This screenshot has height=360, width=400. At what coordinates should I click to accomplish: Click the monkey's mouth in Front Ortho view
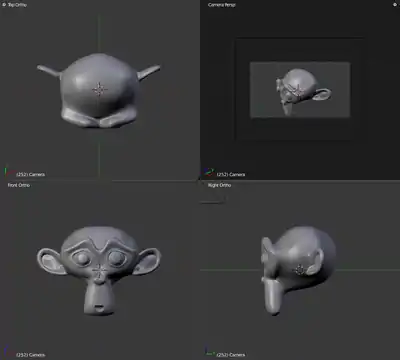coord(99,307)
